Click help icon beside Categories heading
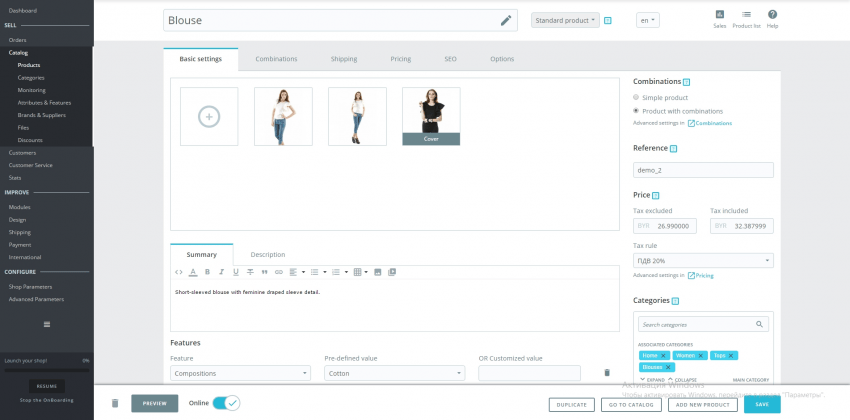Viewport: 850px width, 420px height. 675,301
